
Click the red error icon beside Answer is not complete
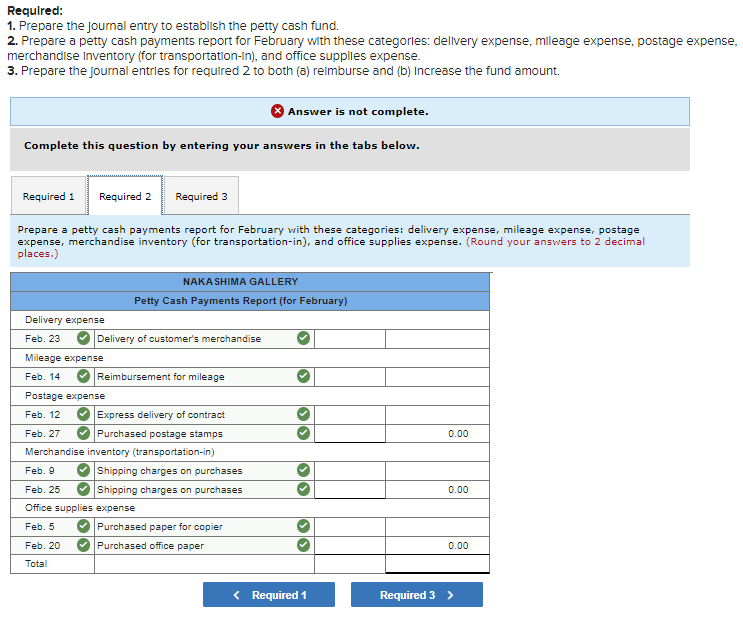277,111
